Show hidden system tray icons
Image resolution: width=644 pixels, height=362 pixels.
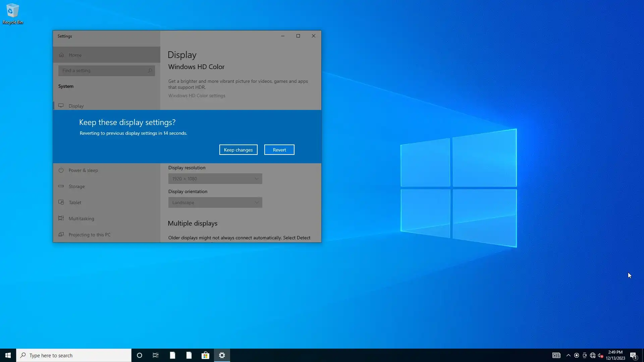[568, 355]
